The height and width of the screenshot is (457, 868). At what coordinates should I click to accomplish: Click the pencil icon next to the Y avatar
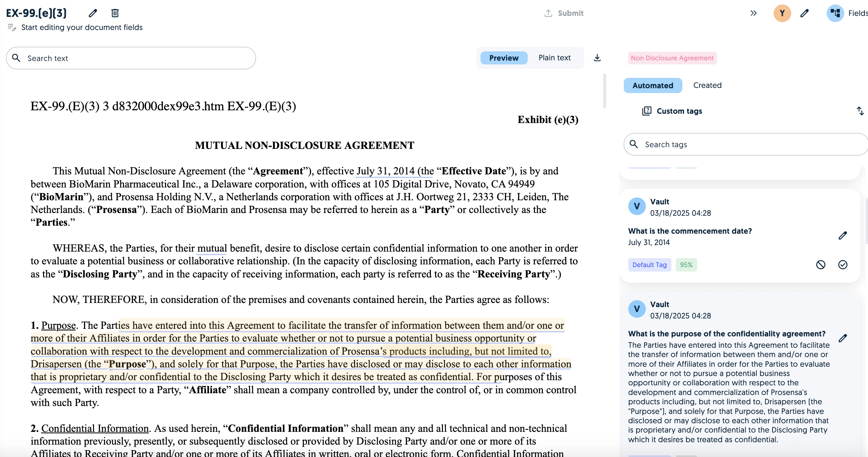click(x=805, y=13)
